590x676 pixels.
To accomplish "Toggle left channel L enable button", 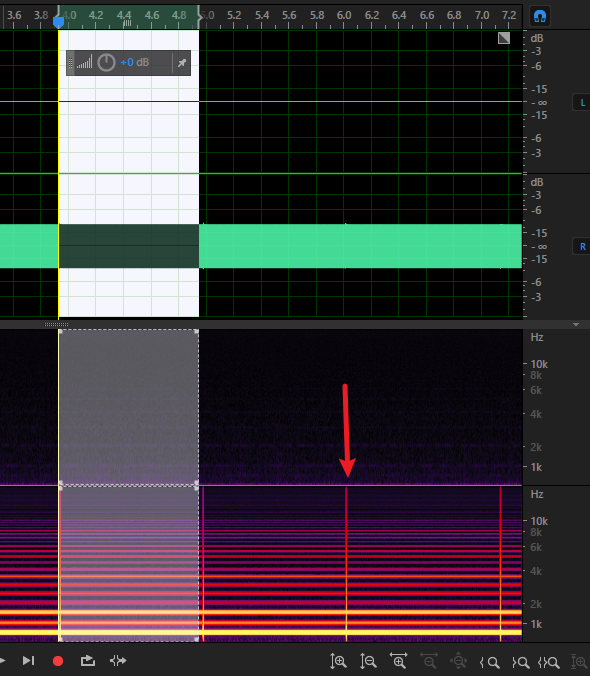I will (x=582, y=103).
